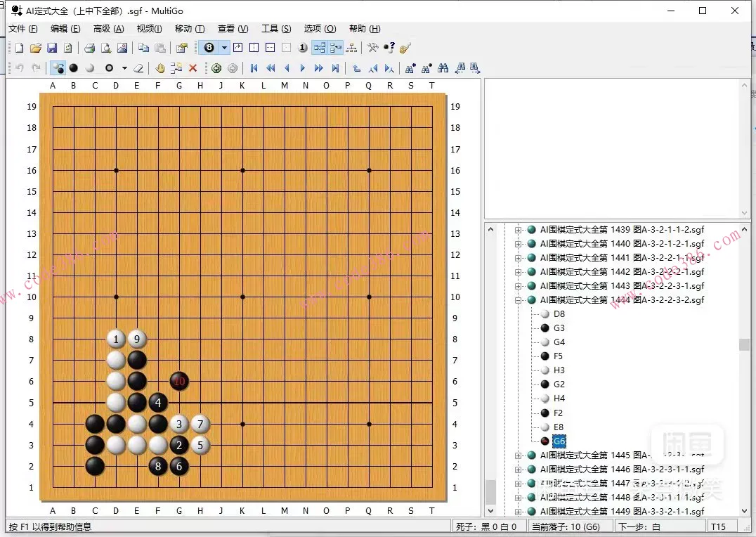Collapse tree node 1444 图A-3-2-2-3-2.sgf
756x537 pixels.
[x=519, y=300]
